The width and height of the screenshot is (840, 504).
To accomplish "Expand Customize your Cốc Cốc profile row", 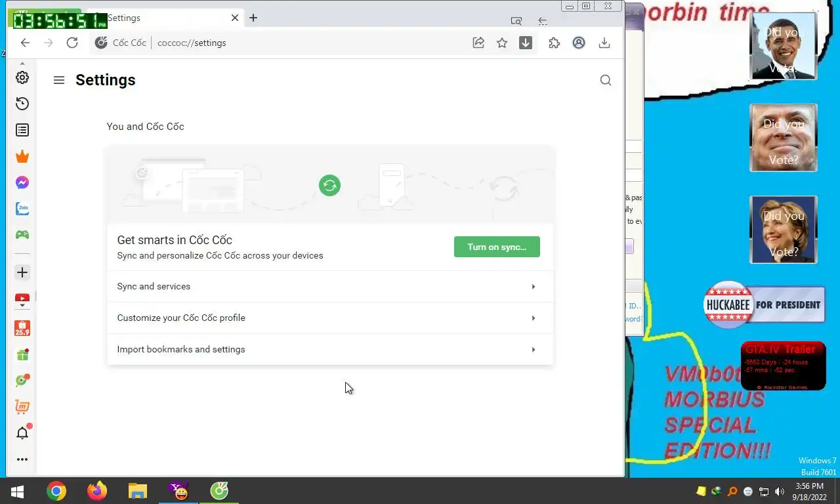I will click(330, 318).
